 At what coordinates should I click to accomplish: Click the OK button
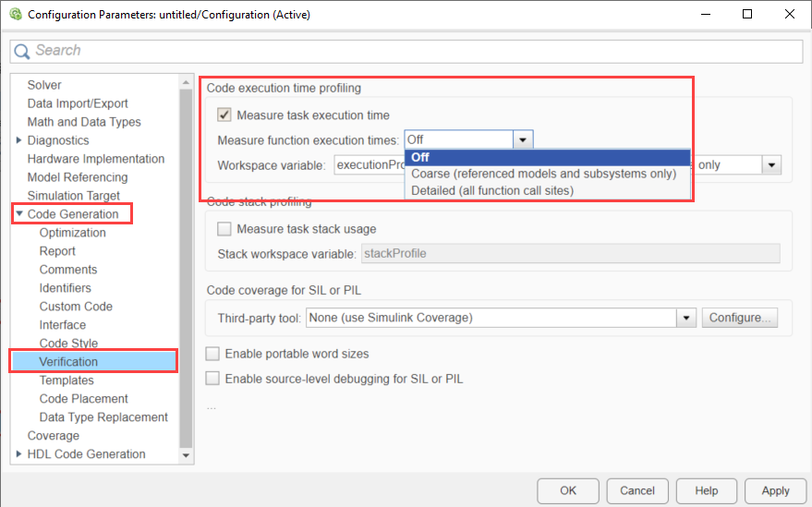(568, 490)
